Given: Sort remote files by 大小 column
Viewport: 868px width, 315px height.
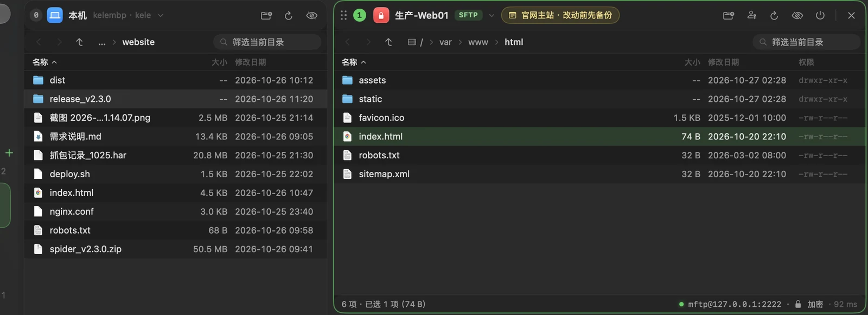Looking at the screenshot, I should [692, 62].
